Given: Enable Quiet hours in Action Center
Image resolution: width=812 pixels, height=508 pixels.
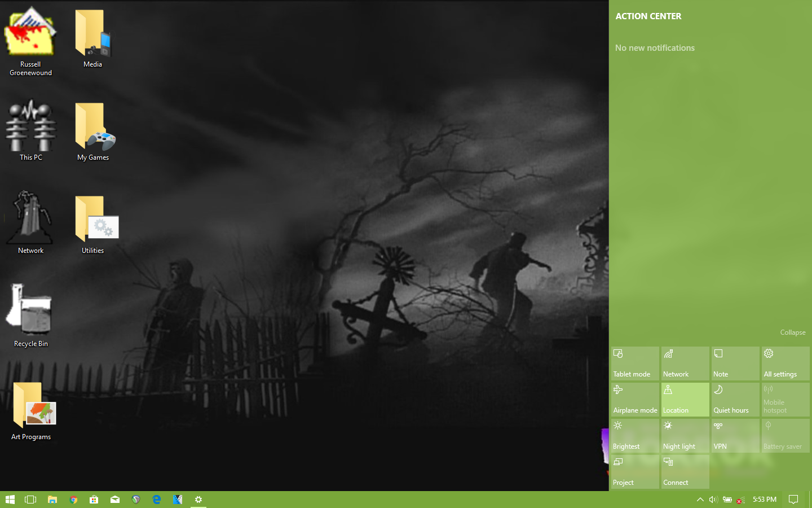Looking at the screenshot, I should (x=735, y=400).
